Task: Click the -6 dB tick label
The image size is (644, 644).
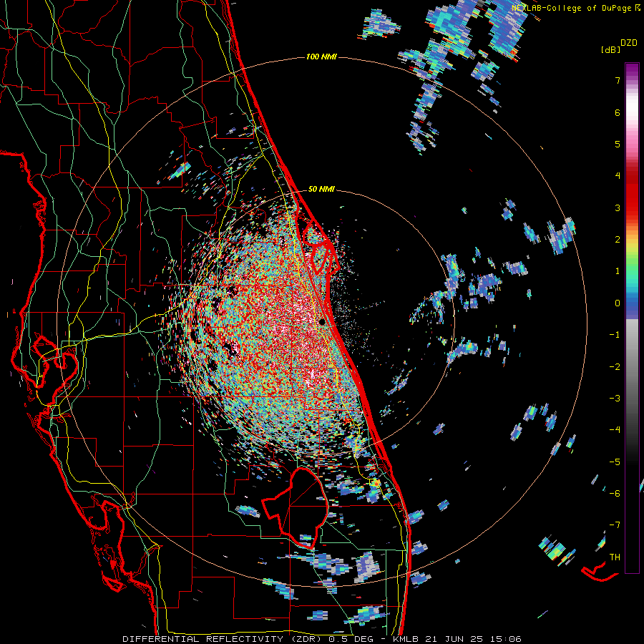Action: pyautogui.click(x=615, y=493)
